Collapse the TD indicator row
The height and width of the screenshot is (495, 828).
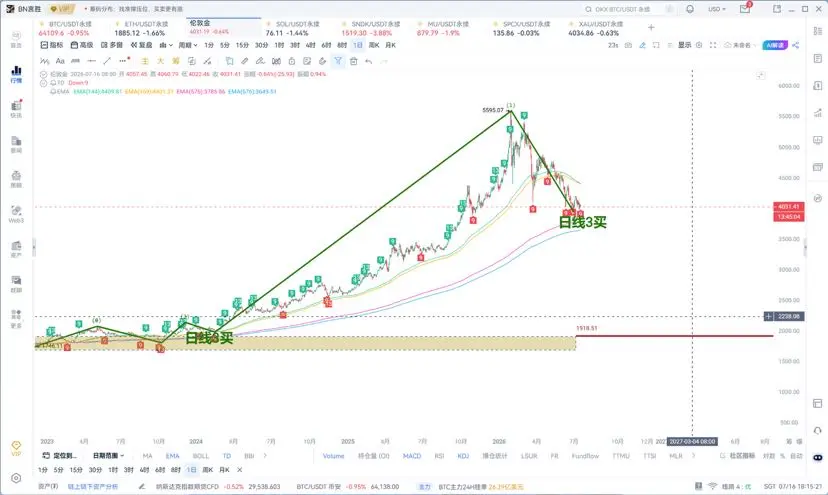(x=44, y=83)
